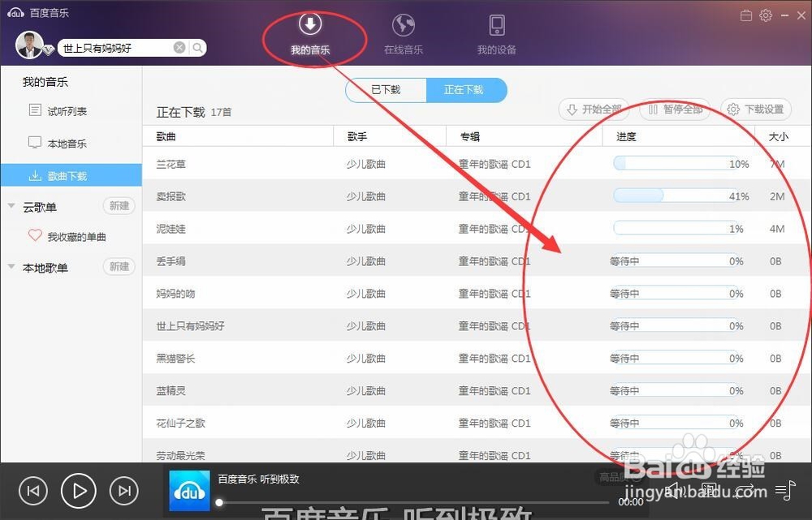
Task: Click the monitor icon beside 本地音乐
Action: (x=35, y=142)
